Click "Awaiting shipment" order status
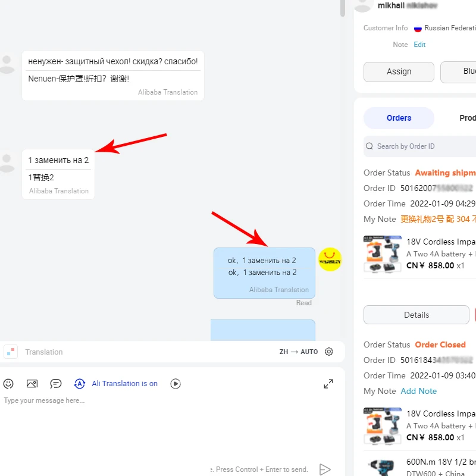The width and height of the screenshot is (476, 476). point(445,173)
